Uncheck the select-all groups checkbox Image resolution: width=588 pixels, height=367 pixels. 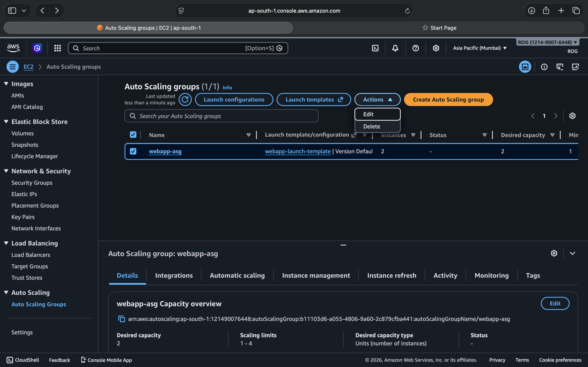coord(133,135)
